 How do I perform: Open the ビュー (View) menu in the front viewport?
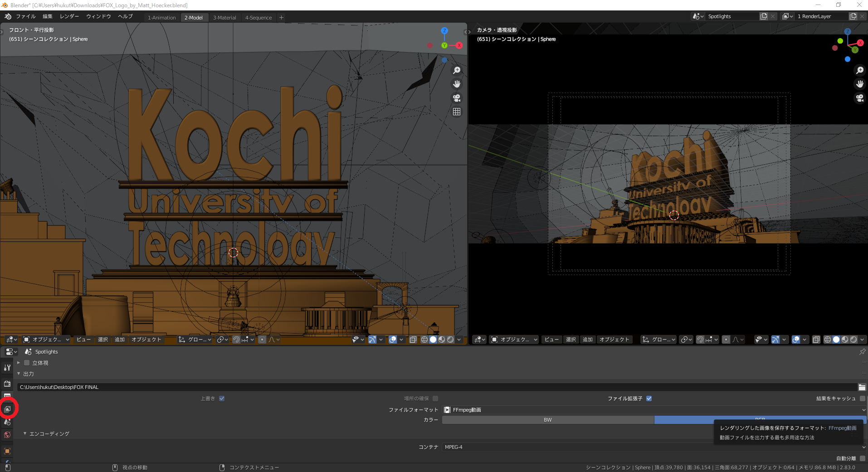point(83,339)
